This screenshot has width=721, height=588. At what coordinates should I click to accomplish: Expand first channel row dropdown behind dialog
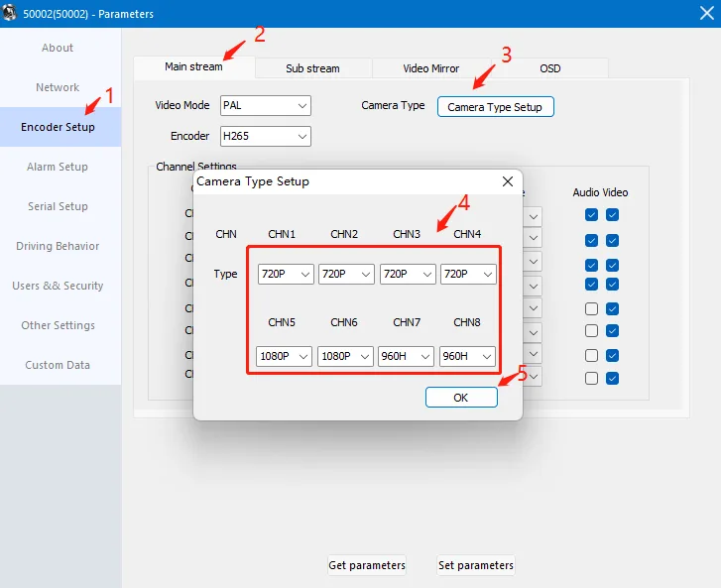coord(533,216)
